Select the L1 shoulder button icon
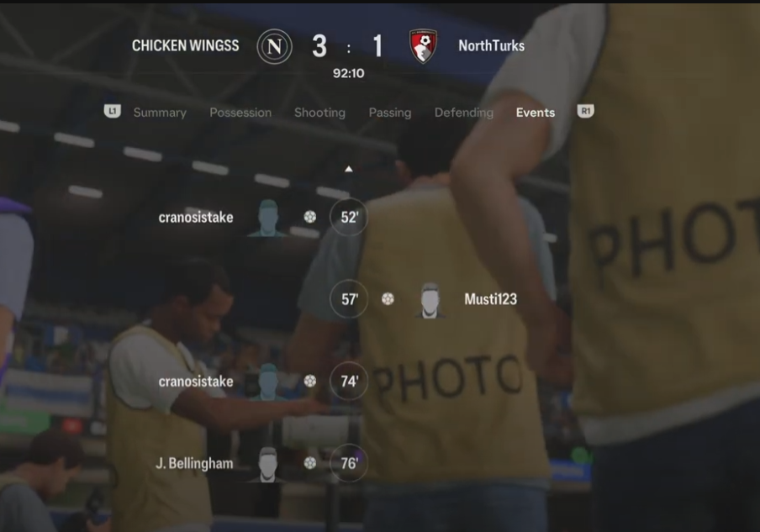 click(113, 112)
